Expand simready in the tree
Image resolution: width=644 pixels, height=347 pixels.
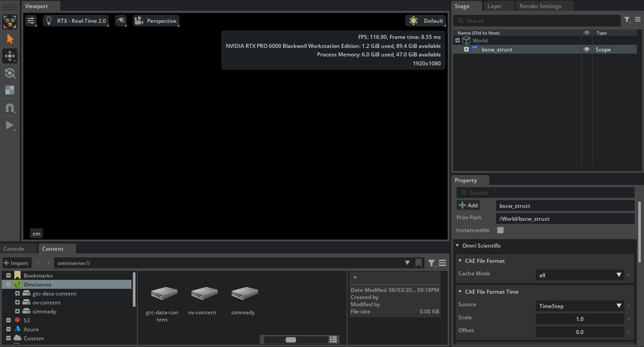(17, 312)
